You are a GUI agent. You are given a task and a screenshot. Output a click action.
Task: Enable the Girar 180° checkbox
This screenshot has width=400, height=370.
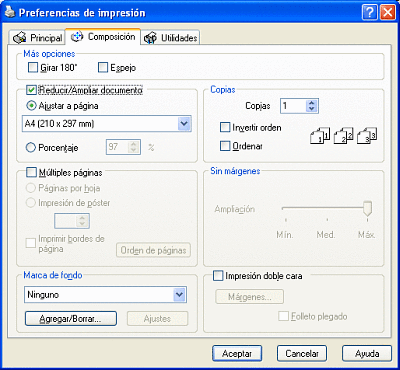click(x=33, y=68)
